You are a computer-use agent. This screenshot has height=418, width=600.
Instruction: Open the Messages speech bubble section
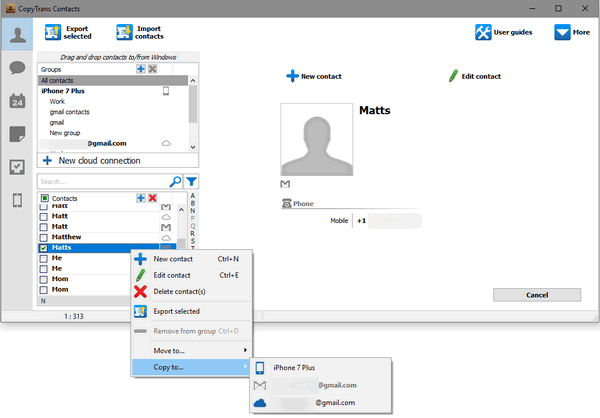point(17,68)
